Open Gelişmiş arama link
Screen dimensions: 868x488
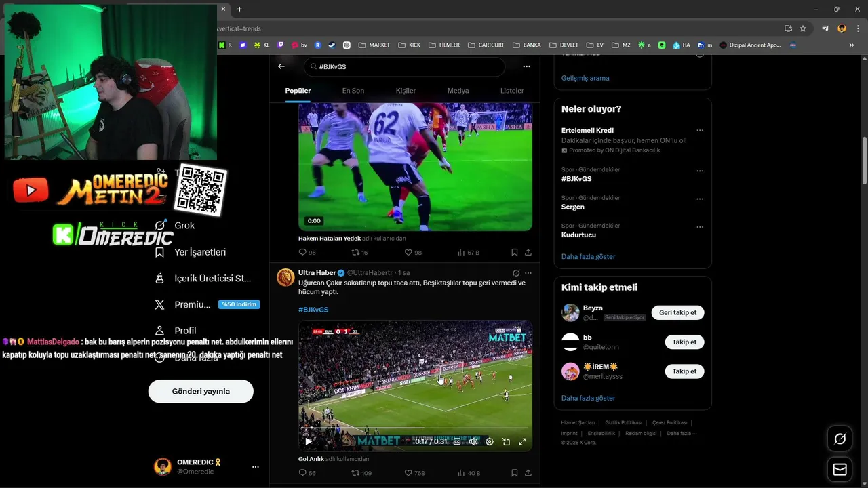tap(585, 78)
